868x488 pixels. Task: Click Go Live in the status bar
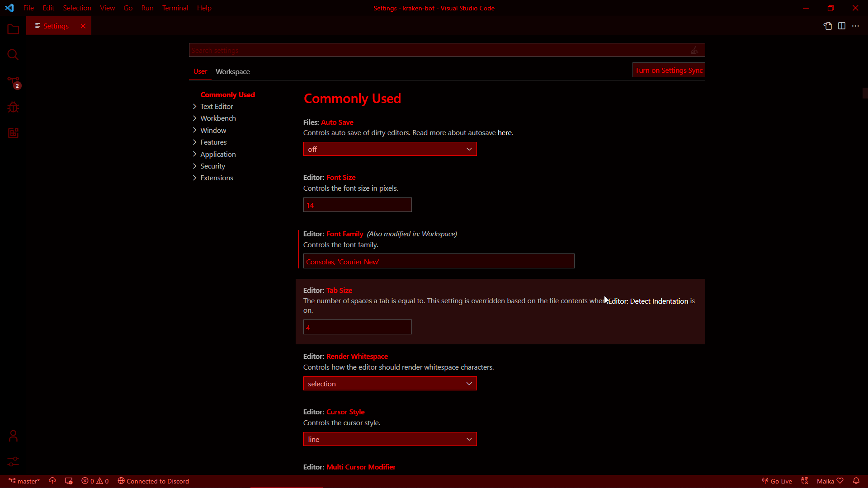[x=777, y=481]
